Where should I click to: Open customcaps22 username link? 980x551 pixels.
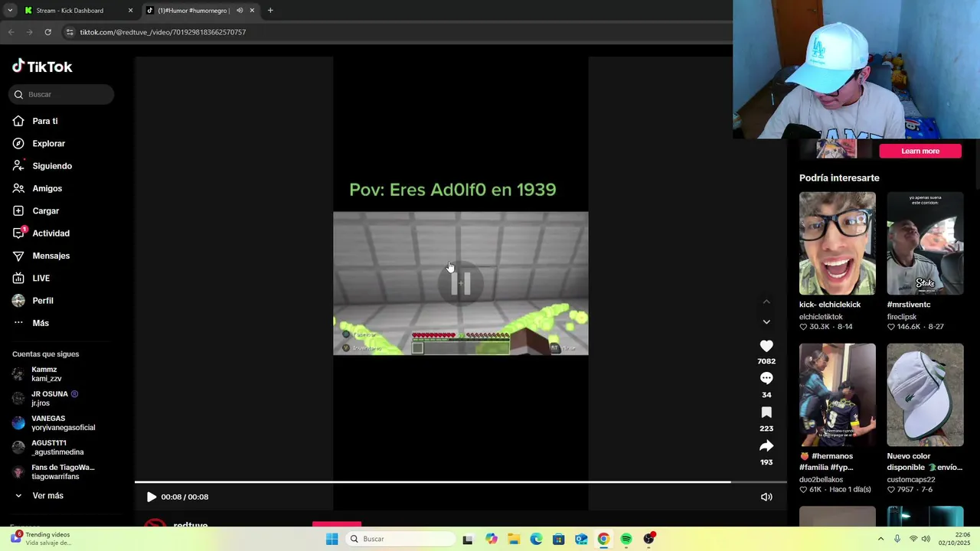911,480
